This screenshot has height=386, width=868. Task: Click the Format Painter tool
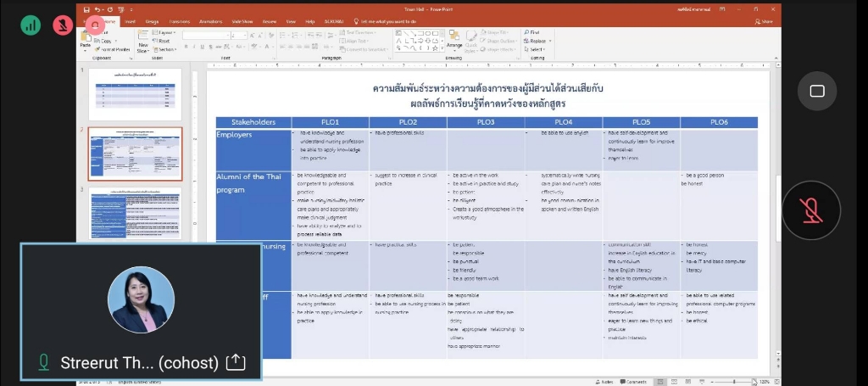click(113, 49)
